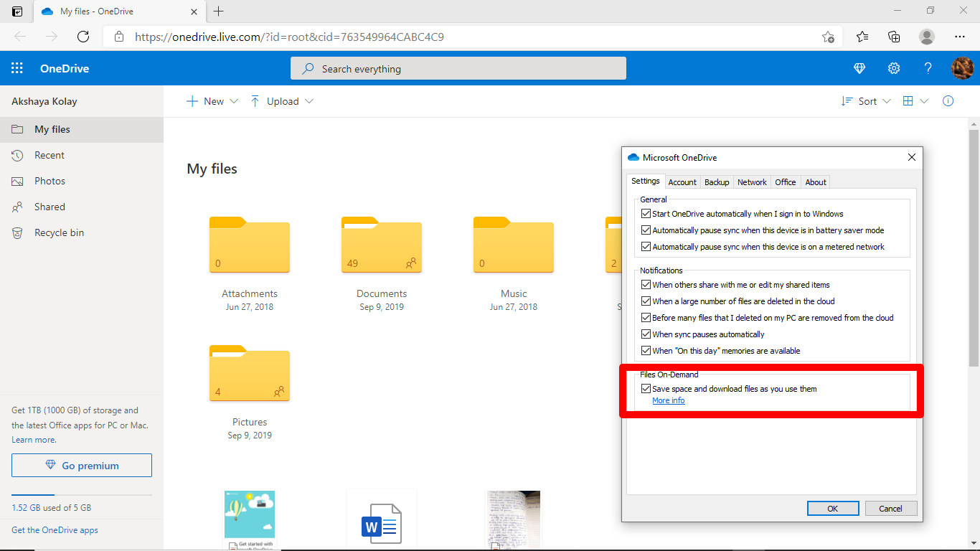Open the Get started with OneDrive file thumbnail
The image size is (980, 551).
pyautogui.click(x=250, y=520)
